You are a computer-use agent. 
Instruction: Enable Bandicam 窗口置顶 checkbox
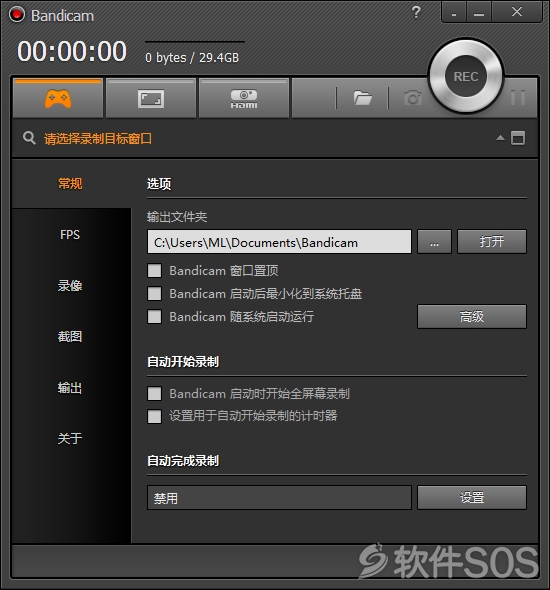[154, 271]
